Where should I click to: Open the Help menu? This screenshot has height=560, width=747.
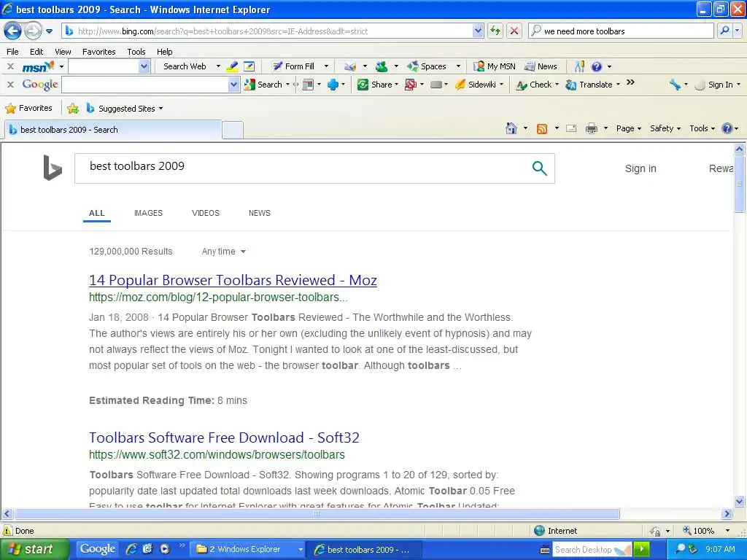pyautogui.click(x=164, y=52)
